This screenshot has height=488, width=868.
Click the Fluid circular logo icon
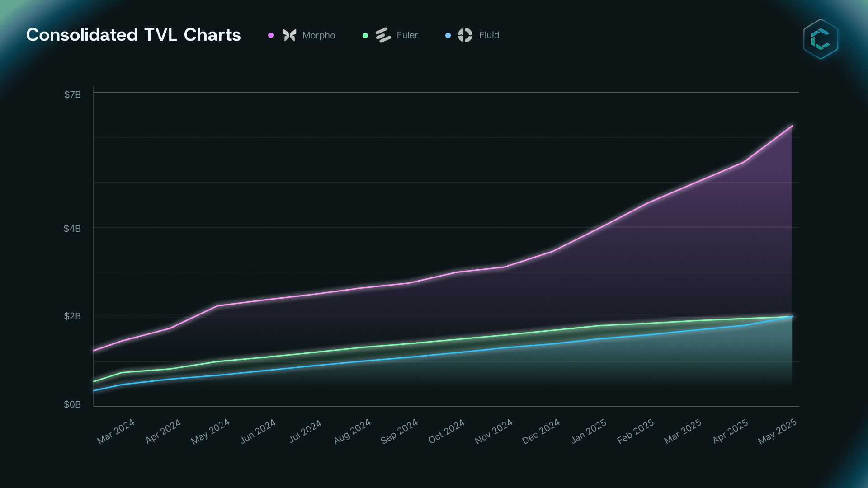(x=465, y=35)
